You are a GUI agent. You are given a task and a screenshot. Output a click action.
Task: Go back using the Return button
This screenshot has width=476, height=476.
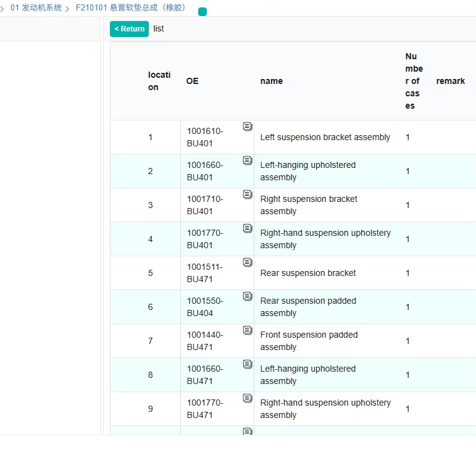coord(129,29)
